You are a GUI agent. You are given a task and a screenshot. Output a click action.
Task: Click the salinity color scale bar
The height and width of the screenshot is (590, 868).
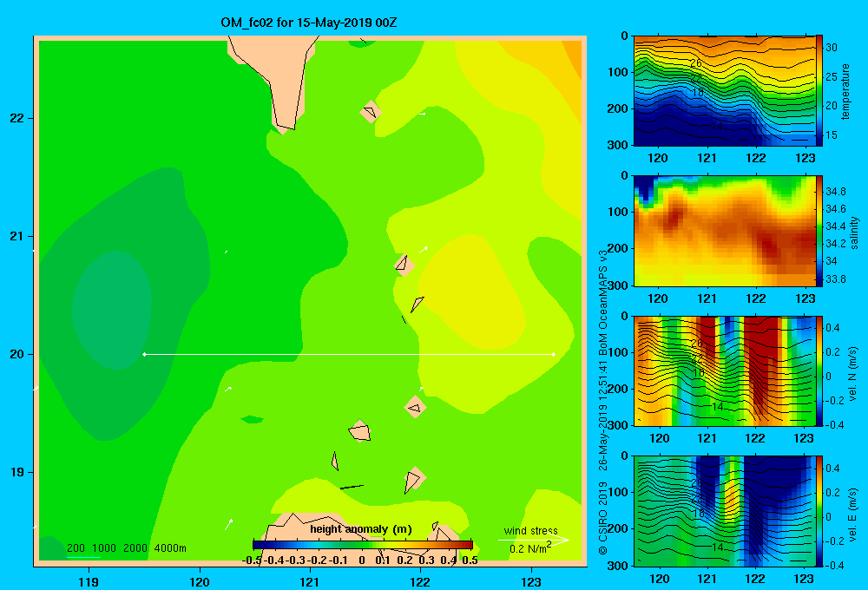(x=819, y=231)
